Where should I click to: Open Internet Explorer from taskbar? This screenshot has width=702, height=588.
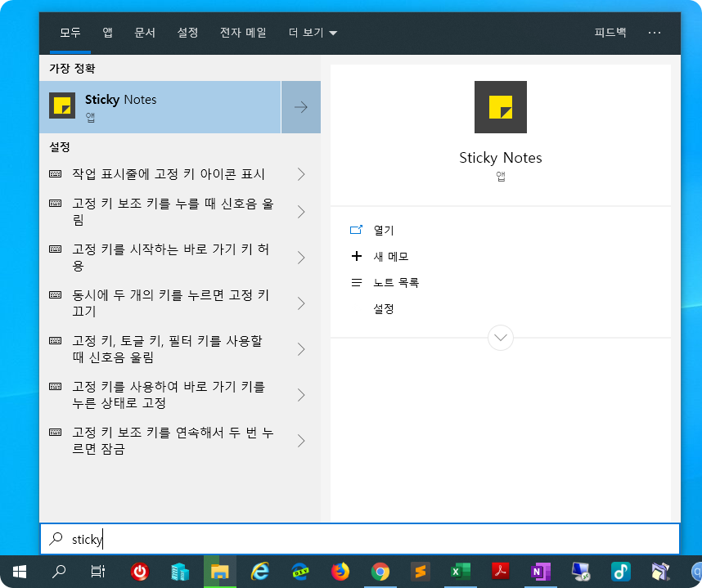coord(259,572)
